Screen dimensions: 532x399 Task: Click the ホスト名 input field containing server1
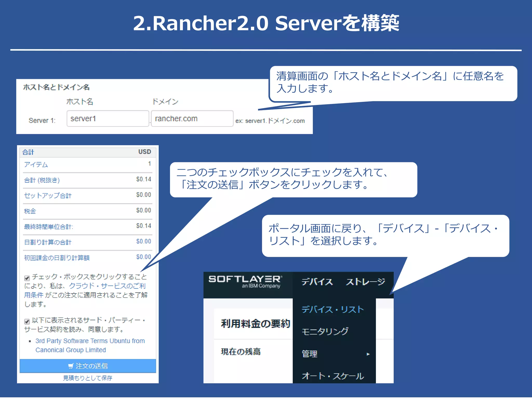(108, 118)
